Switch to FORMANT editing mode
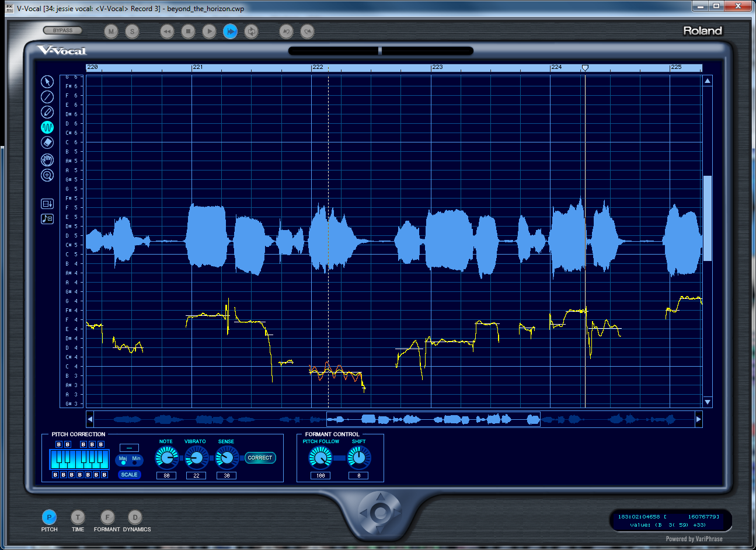This screenshot has width=756, height=550. [107, 517]
